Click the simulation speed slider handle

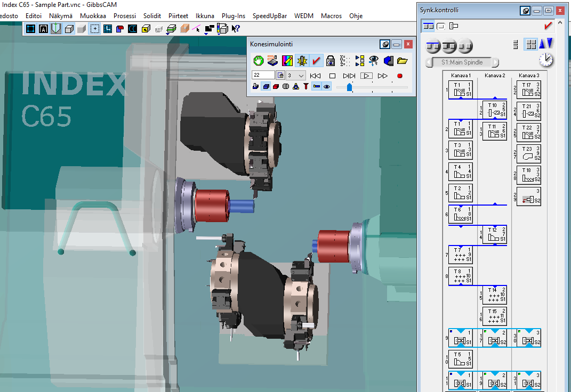pos(350,87)
